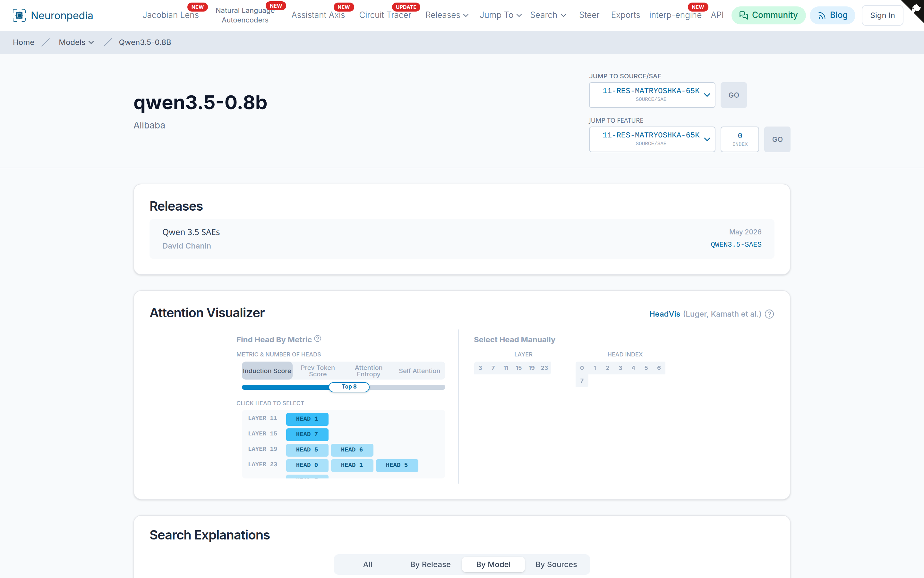Select Prev Token Score metric
Image resolution: width=924 pixels, height=578 pixels.
pos(318,371)
